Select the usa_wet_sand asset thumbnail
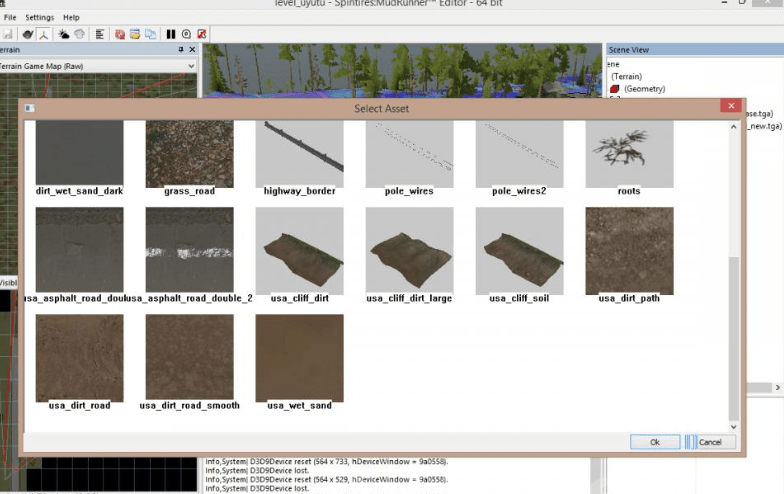The width and height of the screenshot is (784, 494). point(299,357)
